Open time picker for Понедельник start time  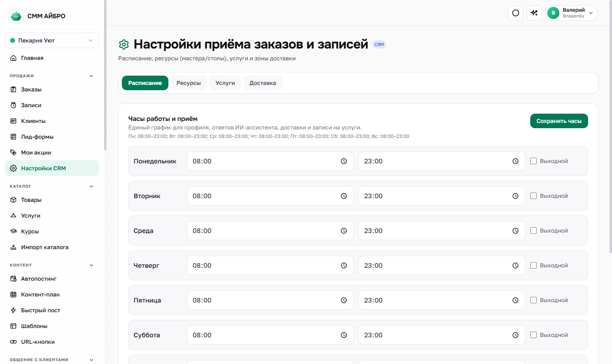click(344, 161)
